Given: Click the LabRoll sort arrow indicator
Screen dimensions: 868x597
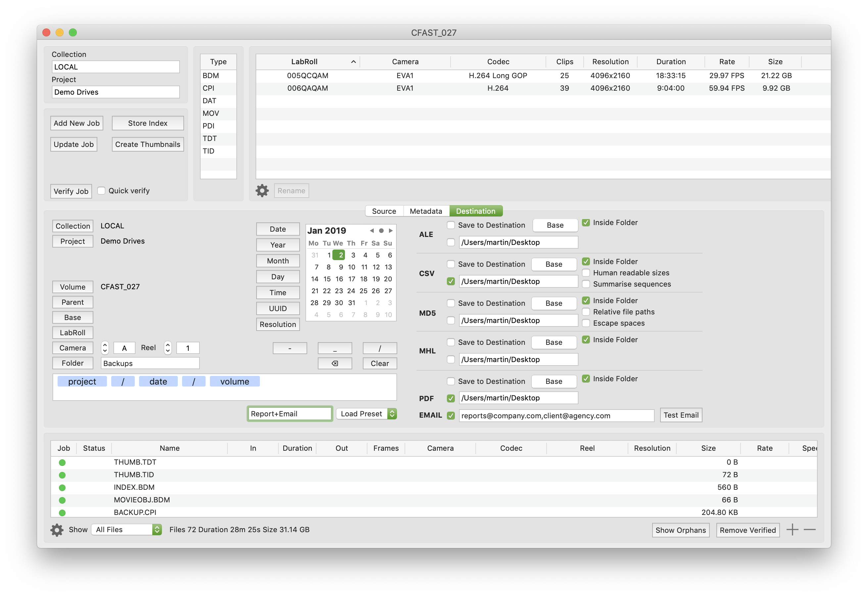Looking at the screenshot, I should click(x=353, y=62).
